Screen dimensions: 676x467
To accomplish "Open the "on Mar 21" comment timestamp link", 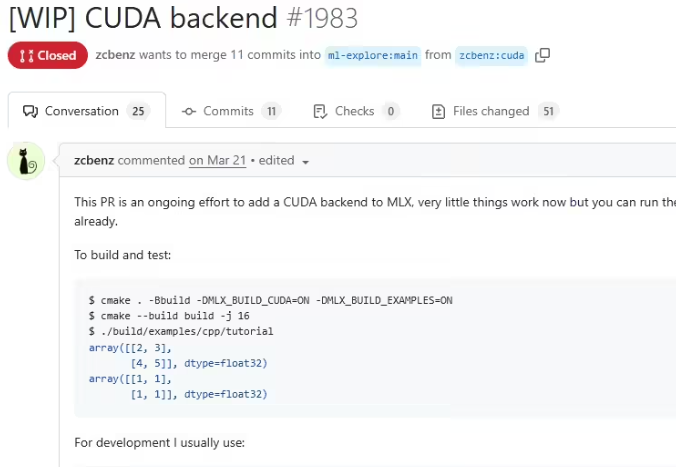I will pyautogui.click(x=217, y=160).
